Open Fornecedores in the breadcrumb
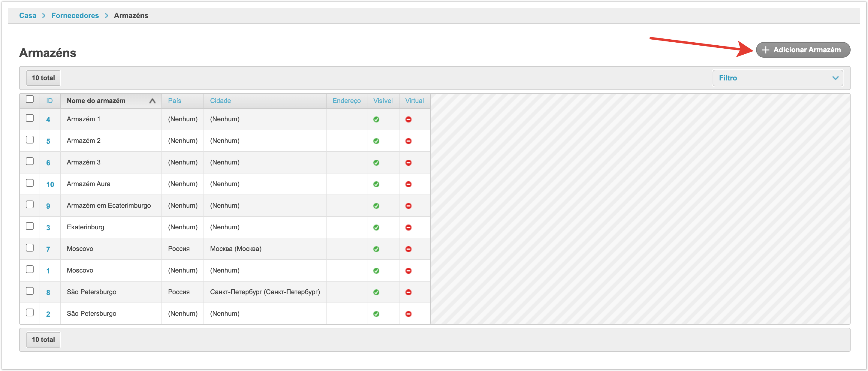The image size is (868, 371). (x=75, y=16)
